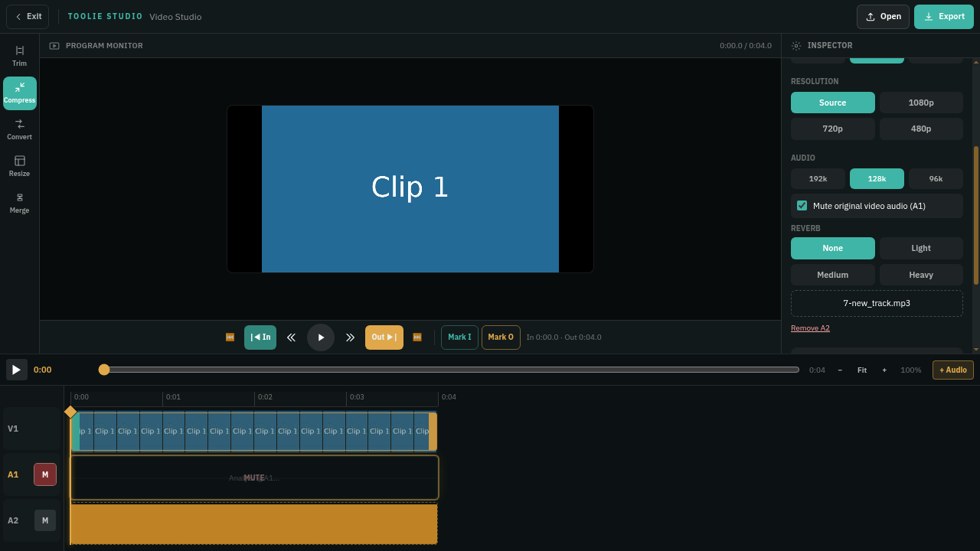Go to the Out point
980x551 pixels.
pyautogui.click(x=384, y=337)
